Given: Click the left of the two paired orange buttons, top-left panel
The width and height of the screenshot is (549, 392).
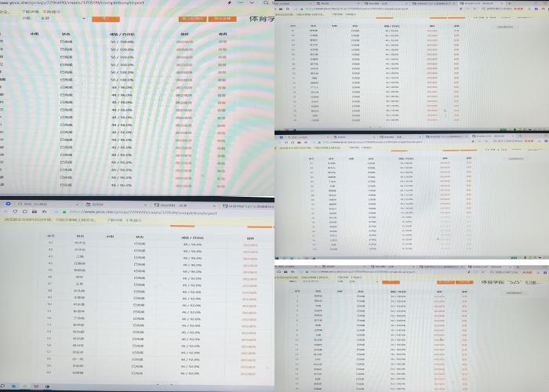Looking at the screenshot, I should pyautogui.click(x=193, y=19).
